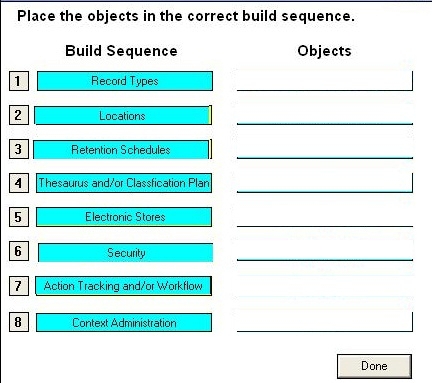Select the Context Administration item

pos(124,322)
